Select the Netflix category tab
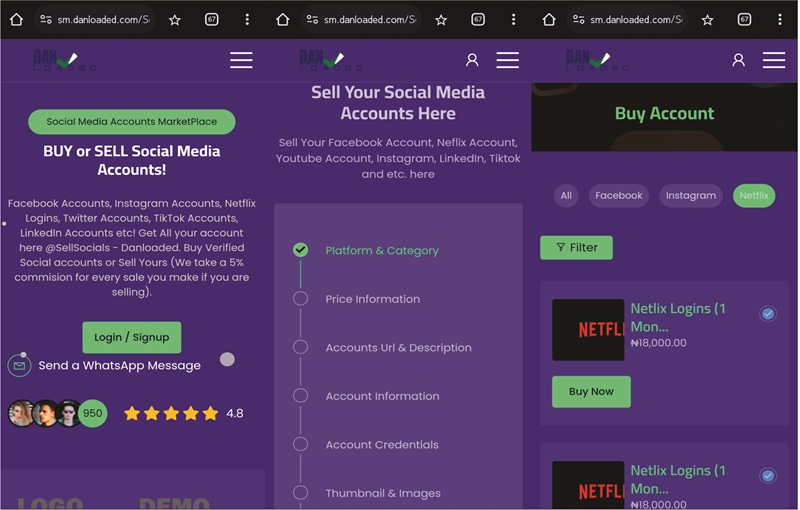The width and height of the screenshot is (800, 510). click(x=754, y=195)
